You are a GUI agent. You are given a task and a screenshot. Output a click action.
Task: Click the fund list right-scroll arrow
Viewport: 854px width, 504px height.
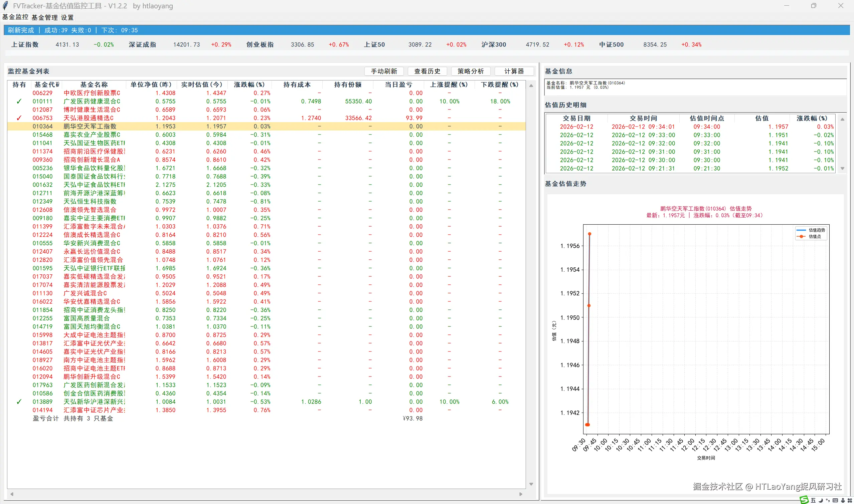pos(521,494)
